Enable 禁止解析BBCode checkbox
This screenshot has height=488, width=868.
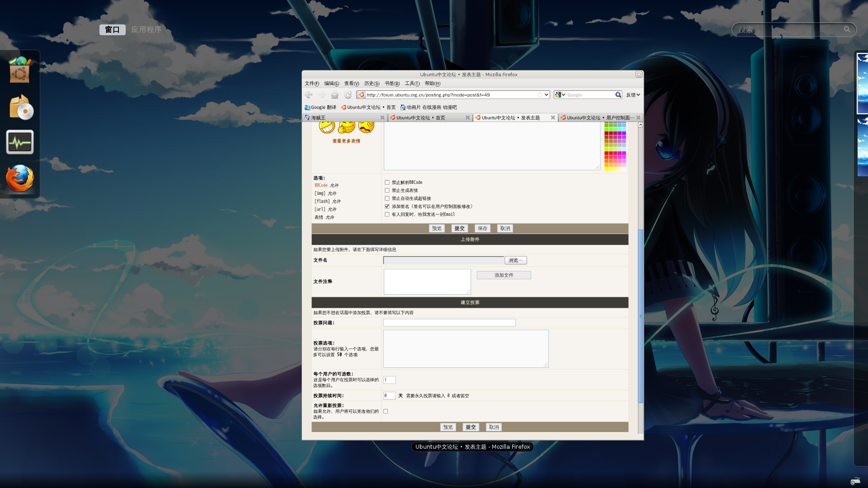click(x=387, y=183)
